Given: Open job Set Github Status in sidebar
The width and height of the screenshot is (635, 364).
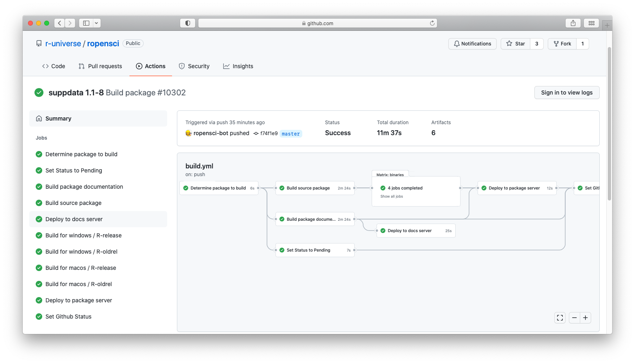Looking at the screenshot, I should click(98, 317).
